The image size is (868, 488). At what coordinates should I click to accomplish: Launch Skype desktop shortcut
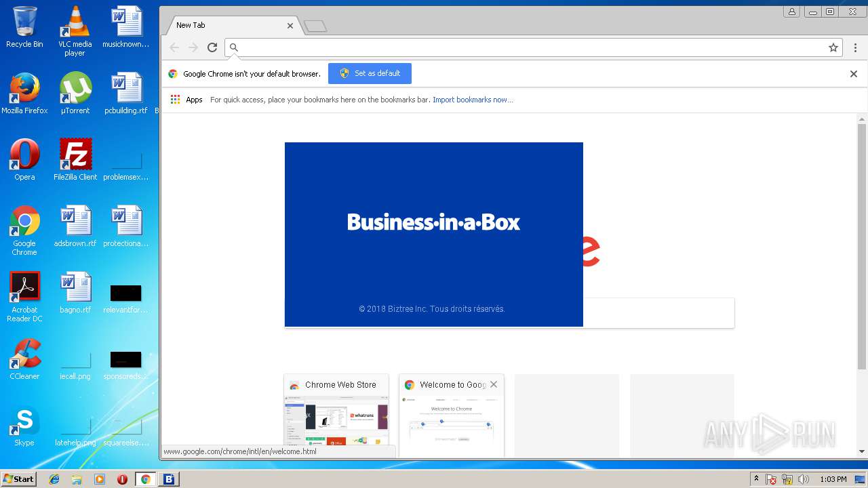[24, 425]
